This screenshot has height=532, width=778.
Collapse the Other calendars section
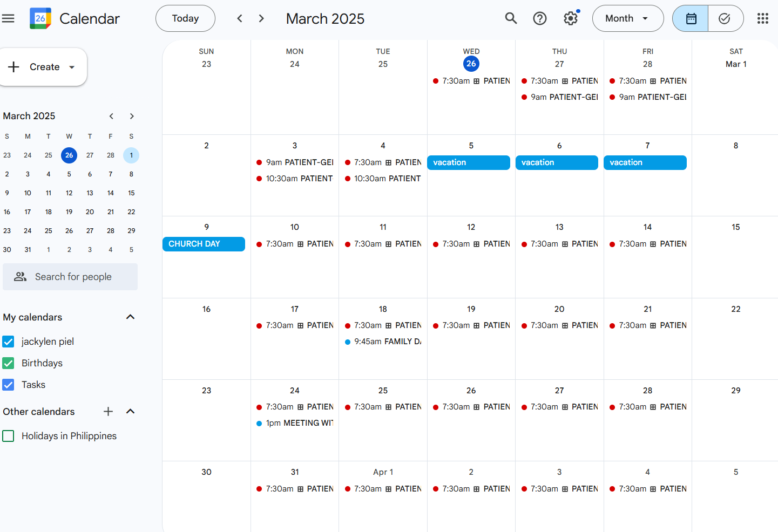[130, 411]
